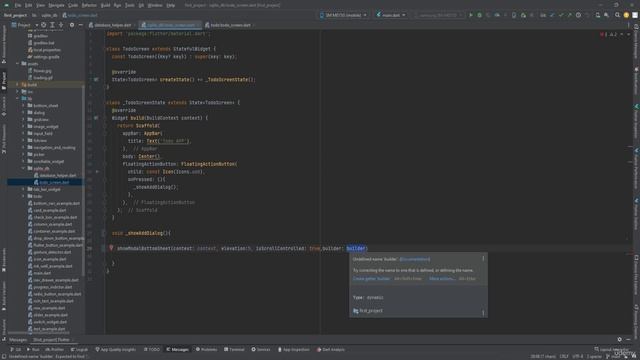640x360 pixels.
Task: Click the UTF-8 encoding status bar entry
Action: (577, 356)
